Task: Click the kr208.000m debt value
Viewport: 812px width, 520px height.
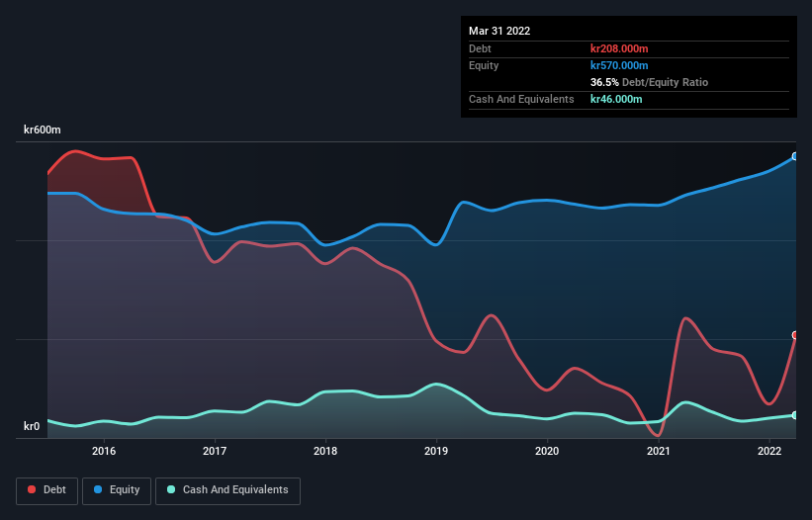Action: pos(619,48)
